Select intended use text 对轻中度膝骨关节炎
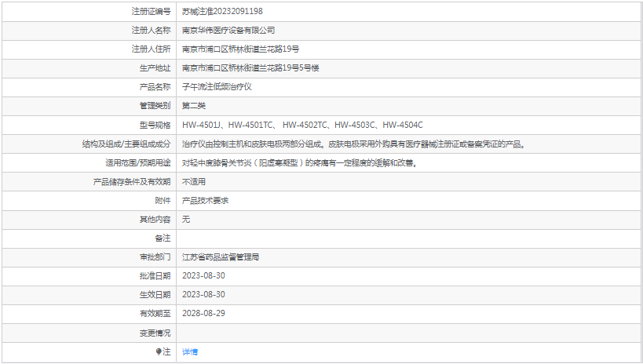The image size is (643, 364). 300,162
